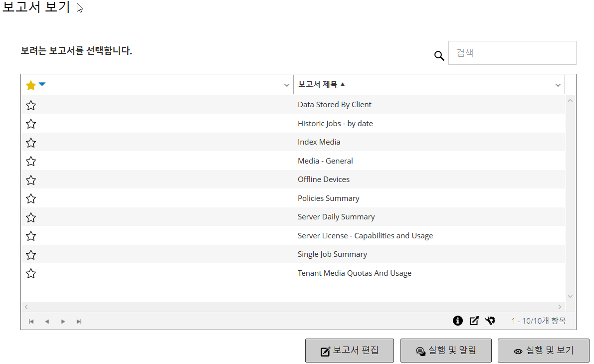Click the 실행 및 보기 button
This screenshot has height=364, width=594.
543,351
